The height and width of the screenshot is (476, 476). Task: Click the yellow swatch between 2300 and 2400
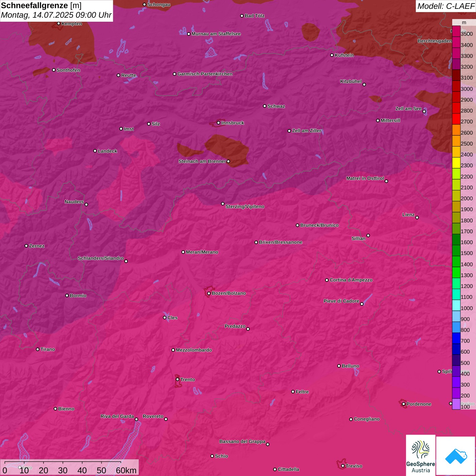point(456,163)
